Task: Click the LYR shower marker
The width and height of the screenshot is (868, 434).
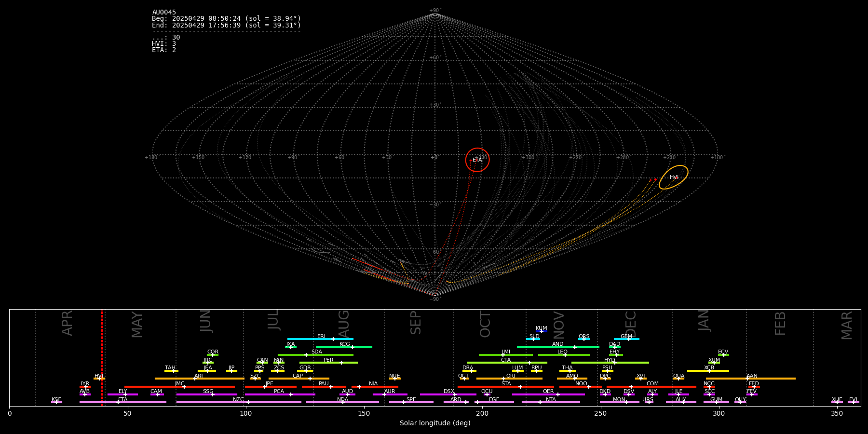Action: [x=85, y=386]
